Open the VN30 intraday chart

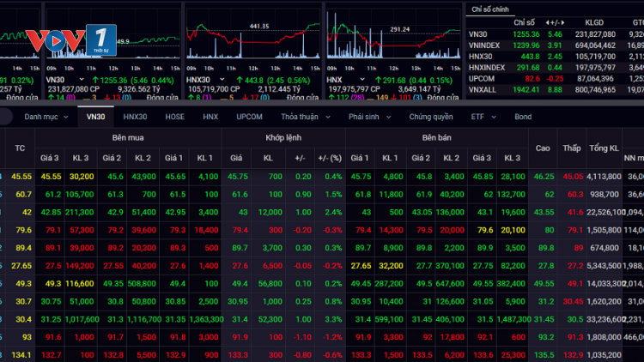click(x=112, y=39)
